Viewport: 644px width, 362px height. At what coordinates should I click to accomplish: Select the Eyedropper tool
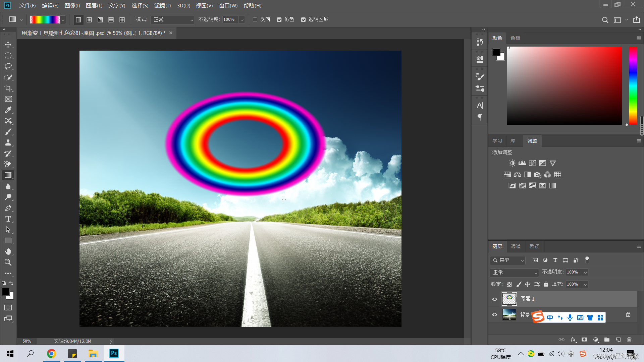pyautogui.click(x=8, y=110)
